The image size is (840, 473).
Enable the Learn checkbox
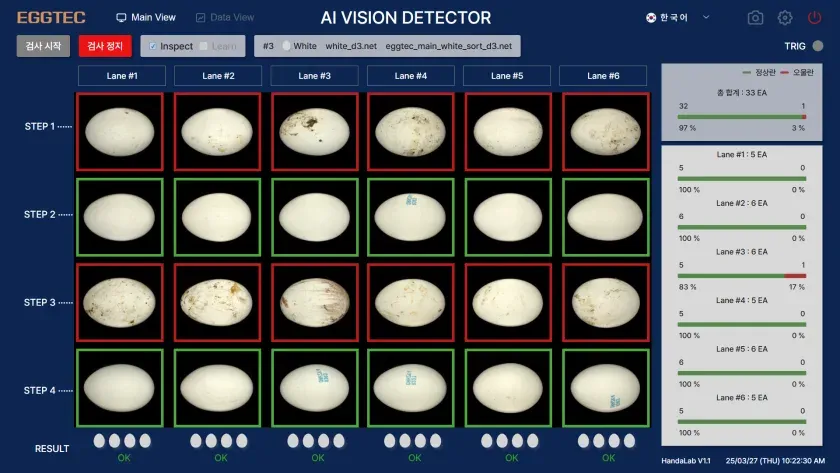204,46
